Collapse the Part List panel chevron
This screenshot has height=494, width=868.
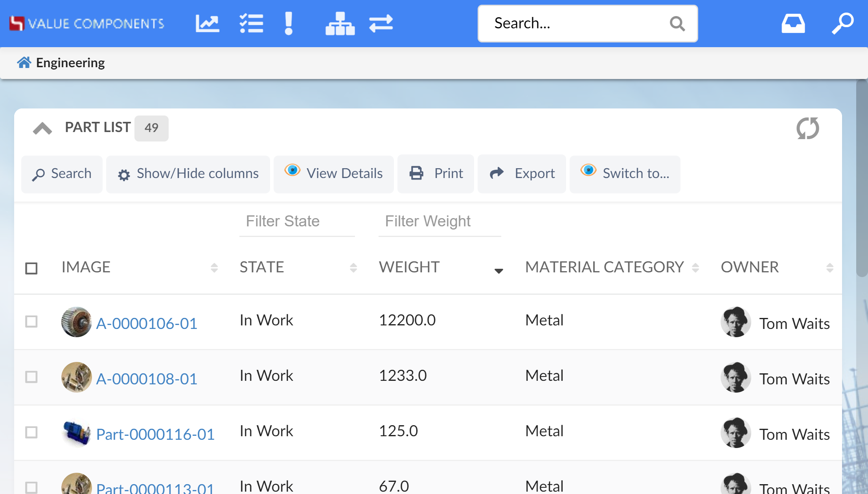42,128
